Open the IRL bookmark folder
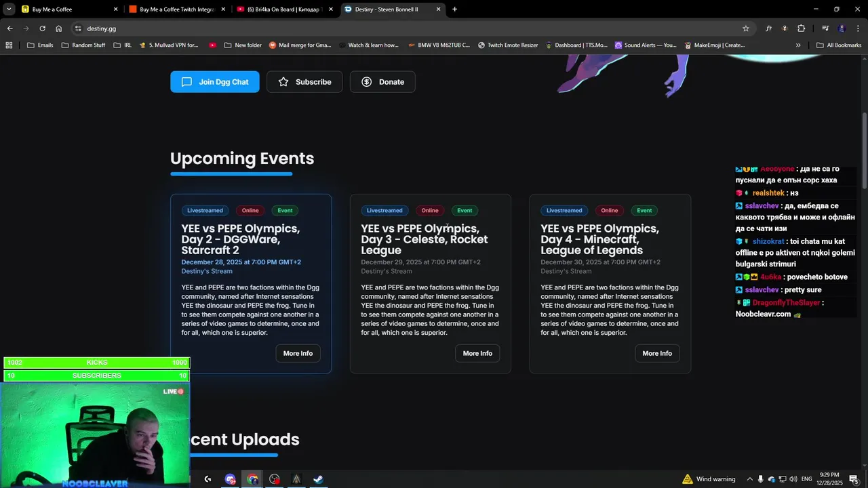The width and height of the screenshot is (868, 488). 123,45
